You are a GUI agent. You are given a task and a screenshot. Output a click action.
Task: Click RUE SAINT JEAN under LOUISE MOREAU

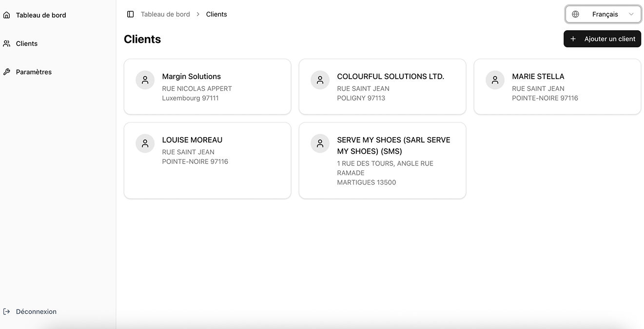tap(188, 152)
